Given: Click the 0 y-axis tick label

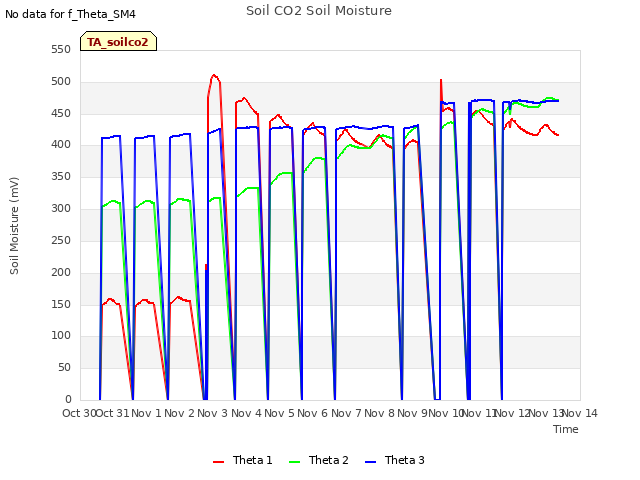Looking at the screenshot, I should coord(68,399).
